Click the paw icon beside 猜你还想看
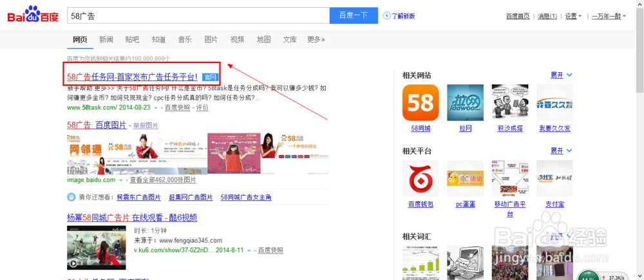Screen dimensions: 644x280 click(71, 198)
